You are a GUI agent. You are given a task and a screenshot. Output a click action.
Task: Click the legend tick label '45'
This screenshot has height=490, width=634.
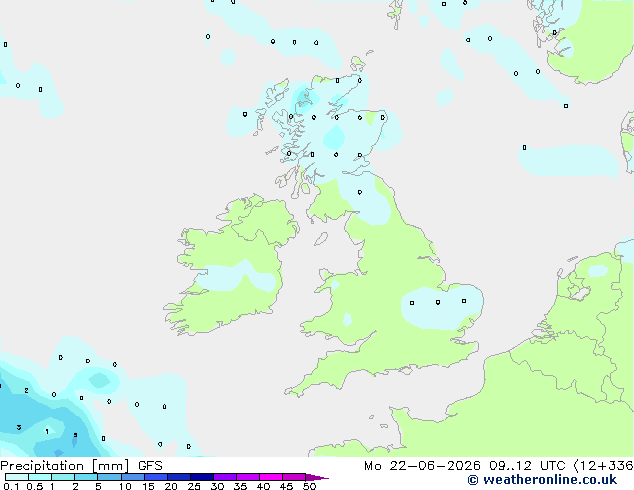coord(286,486)
